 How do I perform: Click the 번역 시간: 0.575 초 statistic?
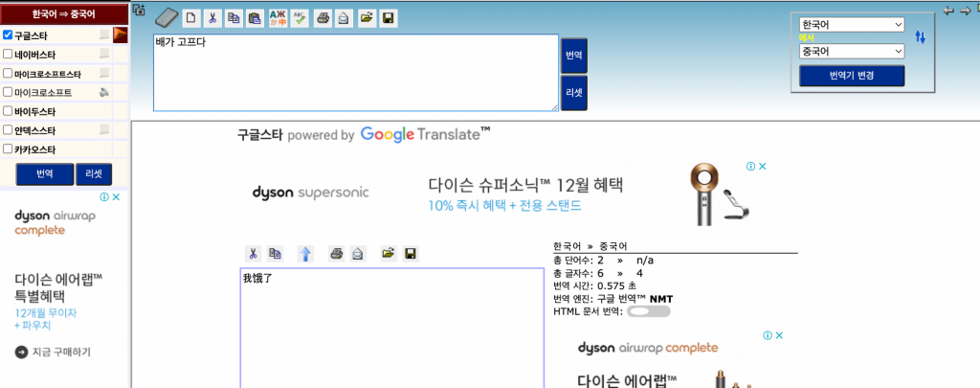pos(594,285)
